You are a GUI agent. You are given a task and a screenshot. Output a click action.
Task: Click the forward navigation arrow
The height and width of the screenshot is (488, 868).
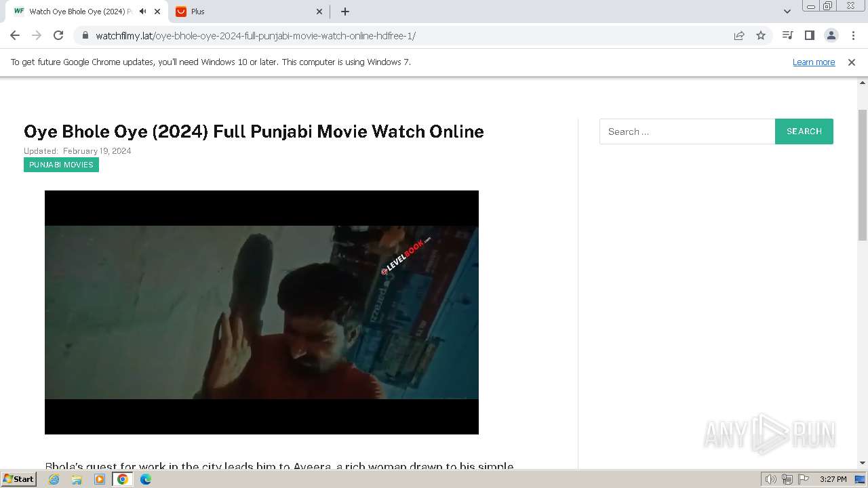tap(37, 36)
